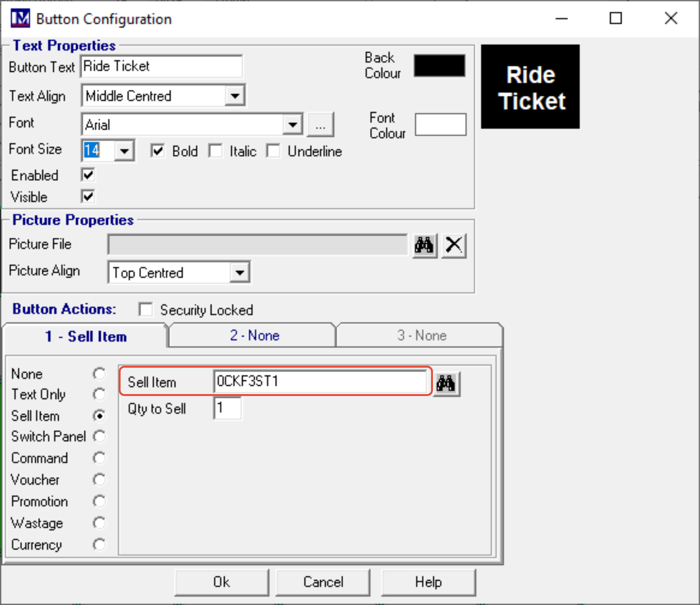Pick the Back Colour black swatch

439,65
